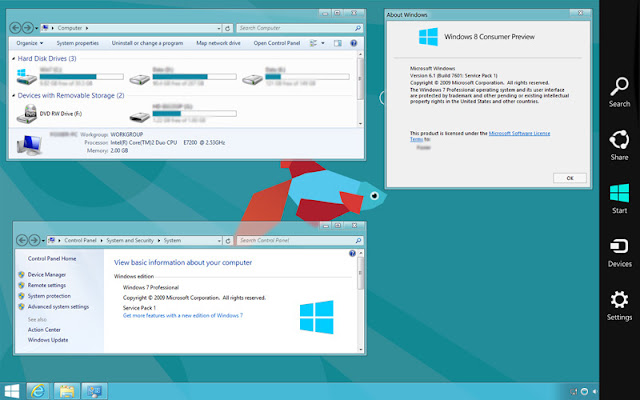Open the Share charm
Image resolution: width=640 pixels, height=400 pixels.
click(619, 145)
